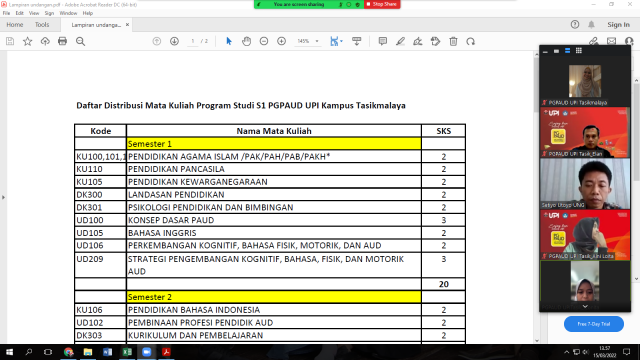Click the document scrollbar down arrow

pyautogui.click(x=537, y=340)
